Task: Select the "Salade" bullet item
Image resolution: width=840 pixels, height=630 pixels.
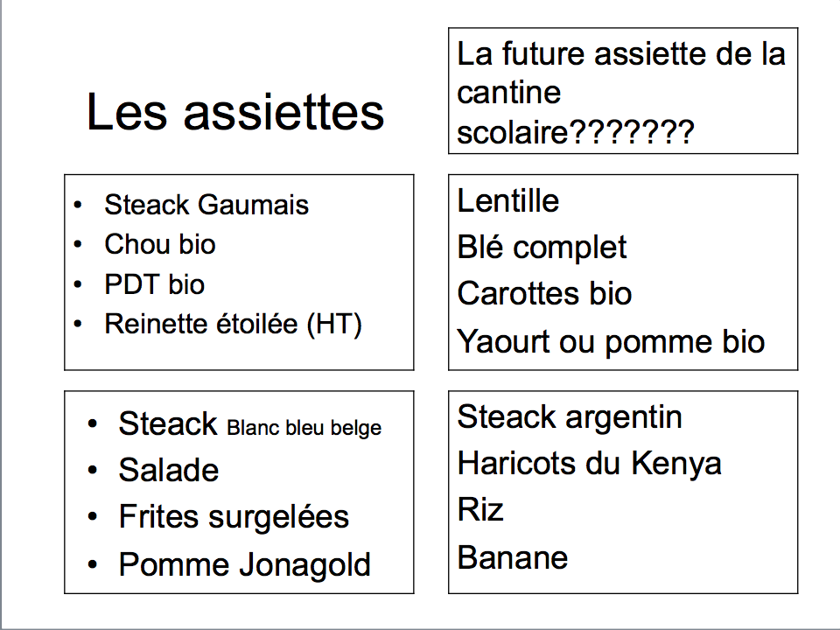Action: pos(169,470)
